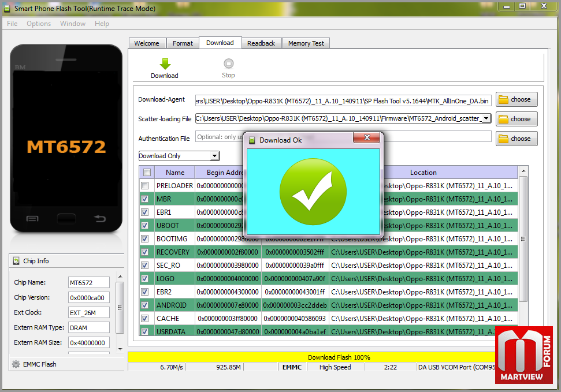Expand the Scatter-loading File path dropdown
561x392 pixels.
pyautogui.click(x=486, y=118)
